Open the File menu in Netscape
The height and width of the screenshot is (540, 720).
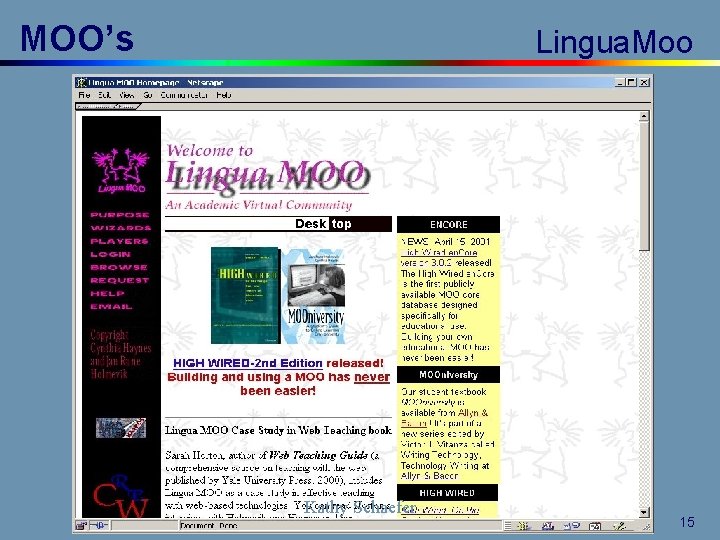(84, 95)
